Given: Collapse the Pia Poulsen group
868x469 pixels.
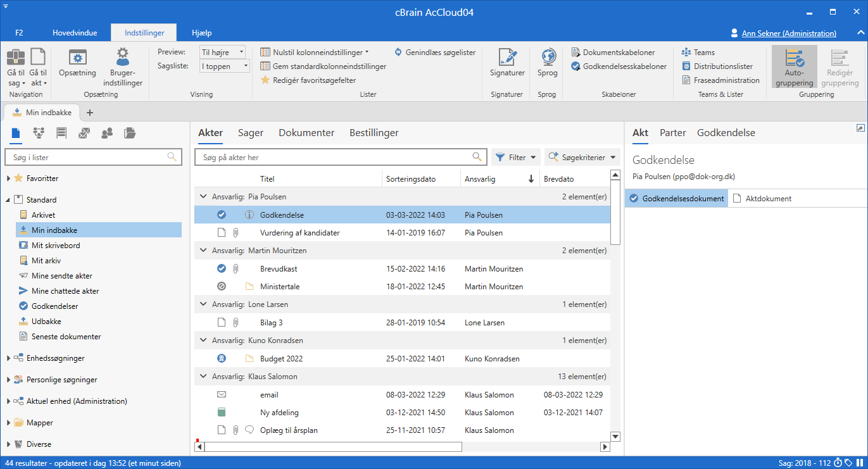Looking at the screenshot, I should point(203,197).
